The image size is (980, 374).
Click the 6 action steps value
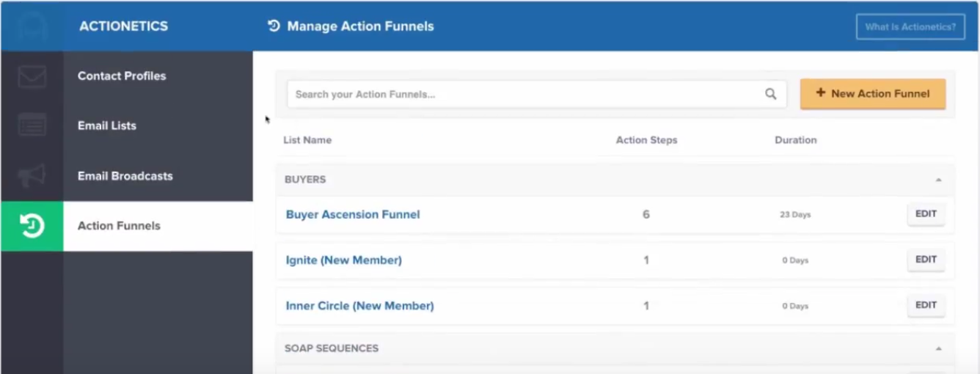pyautogui.click(x=646, y=215)
